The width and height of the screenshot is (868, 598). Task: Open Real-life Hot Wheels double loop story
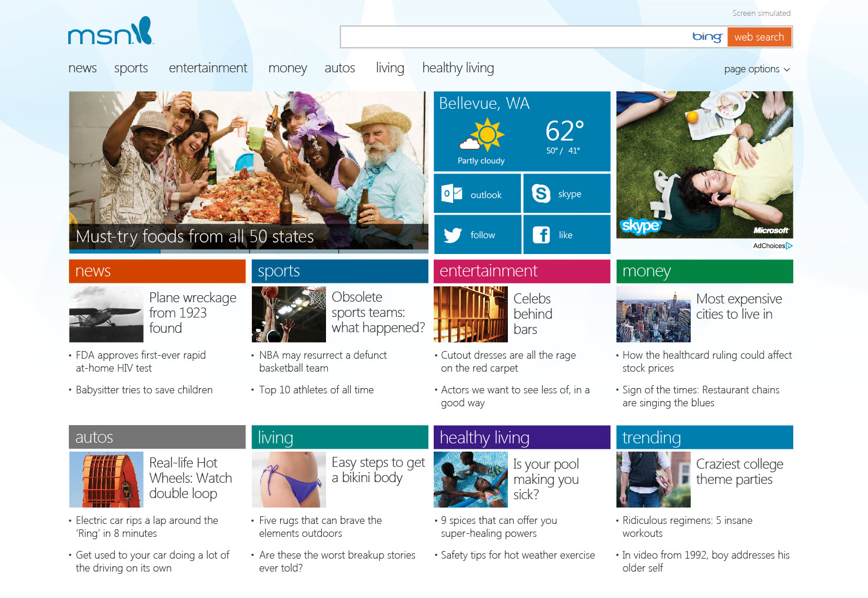coord(190,478)
